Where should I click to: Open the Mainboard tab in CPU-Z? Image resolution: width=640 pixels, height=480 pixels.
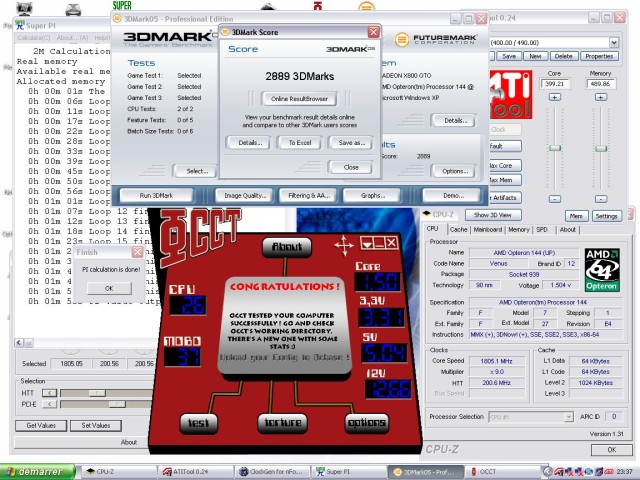point(487,229)
